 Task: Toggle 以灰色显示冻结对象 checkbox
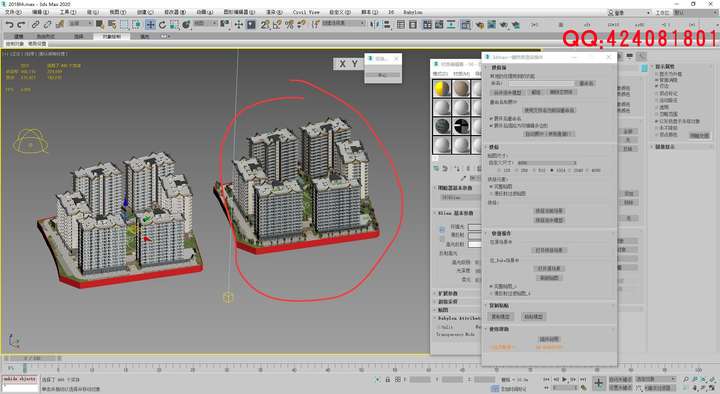657,121
